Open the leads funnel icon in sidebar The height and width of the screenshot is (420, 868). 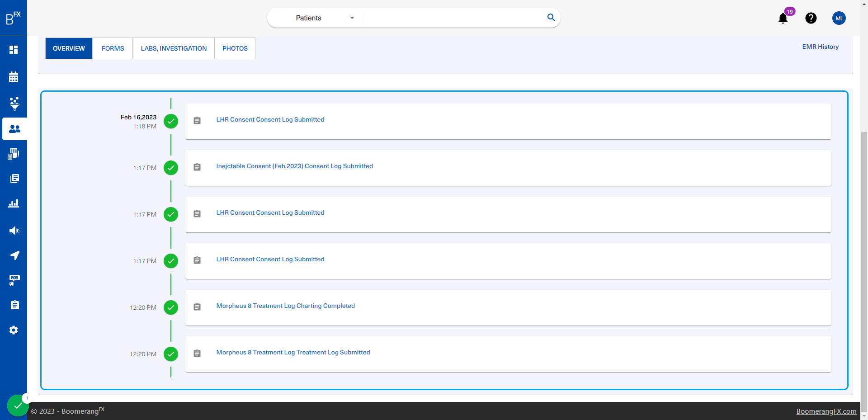tap(14, 104)
